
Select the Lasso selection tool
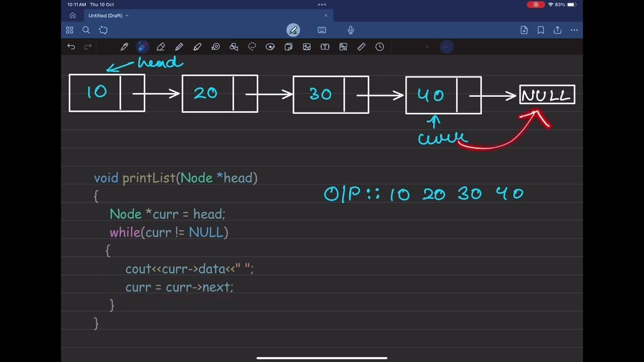(x=252, y=47)
